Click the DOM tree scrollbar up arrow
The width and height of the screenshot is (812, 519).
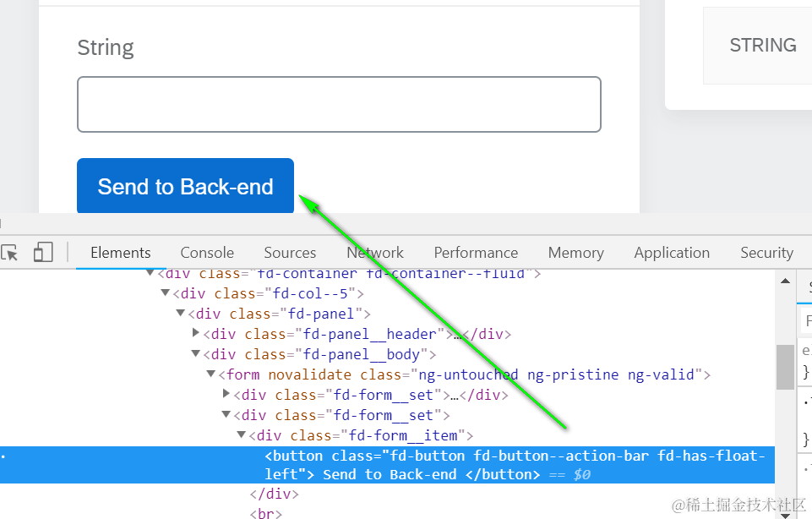pyautogui.click(x=786, y=281)
